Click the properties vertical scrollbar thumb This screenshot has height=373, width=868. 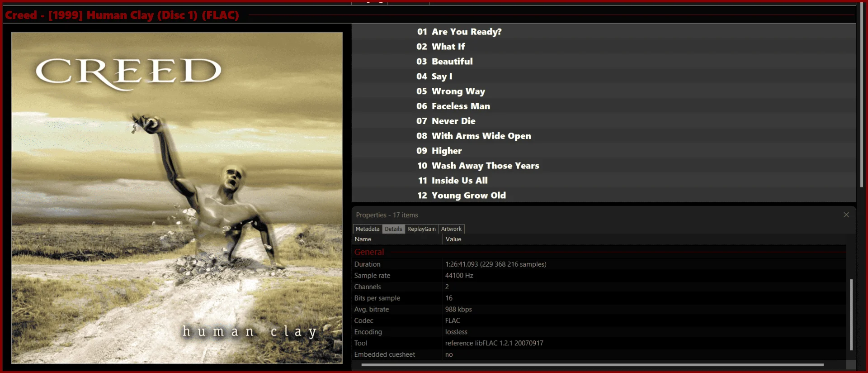pyautogui.click(x=851, y=315)
